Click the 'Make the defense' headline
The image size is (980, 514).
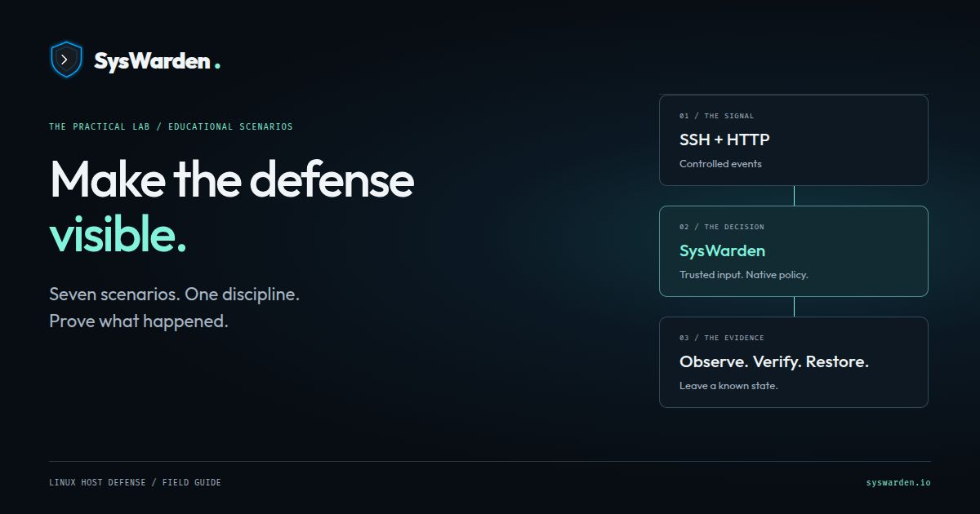(232, 179)
